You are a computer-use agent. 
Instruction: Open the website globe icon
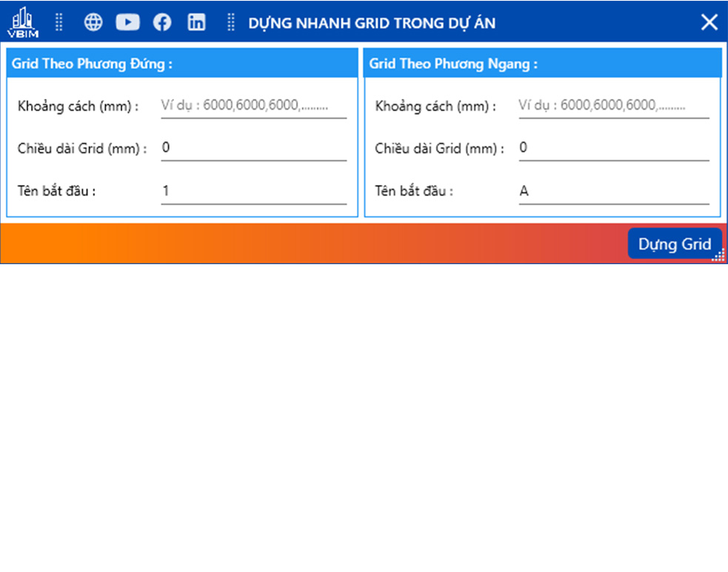pyautogui.click(x=93, y=22)
